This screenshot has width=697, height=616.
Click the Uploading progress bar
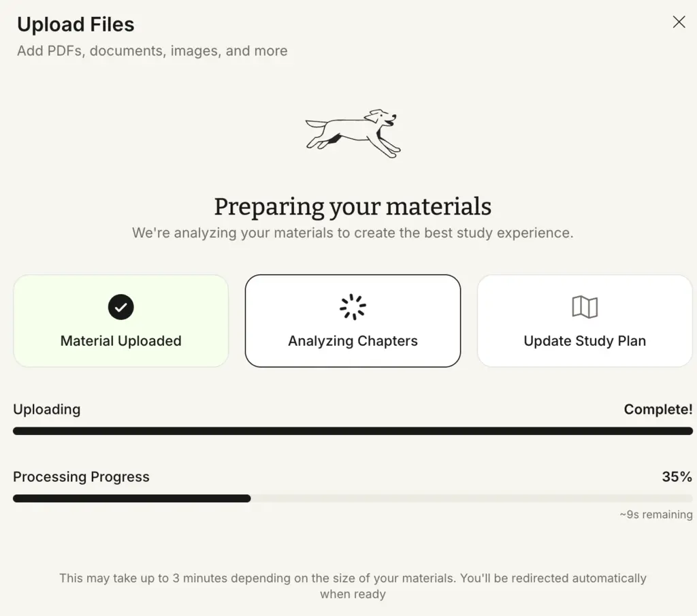tap(353, 431)
